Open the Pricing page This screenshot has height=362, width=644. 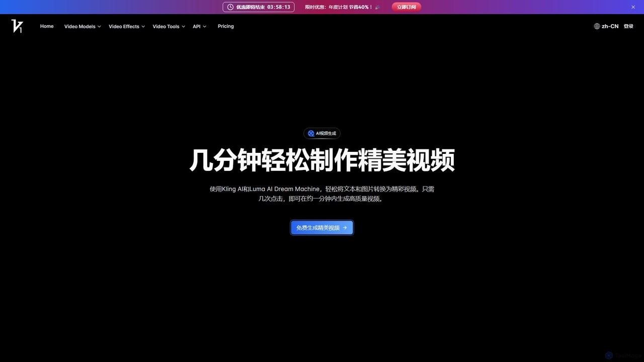(x=226, y=26)
